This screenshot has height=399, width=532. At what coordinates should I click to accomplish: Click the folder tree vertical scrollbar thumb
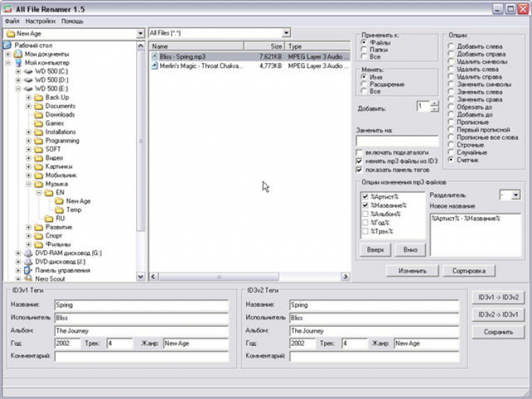(x=140, y=140)
